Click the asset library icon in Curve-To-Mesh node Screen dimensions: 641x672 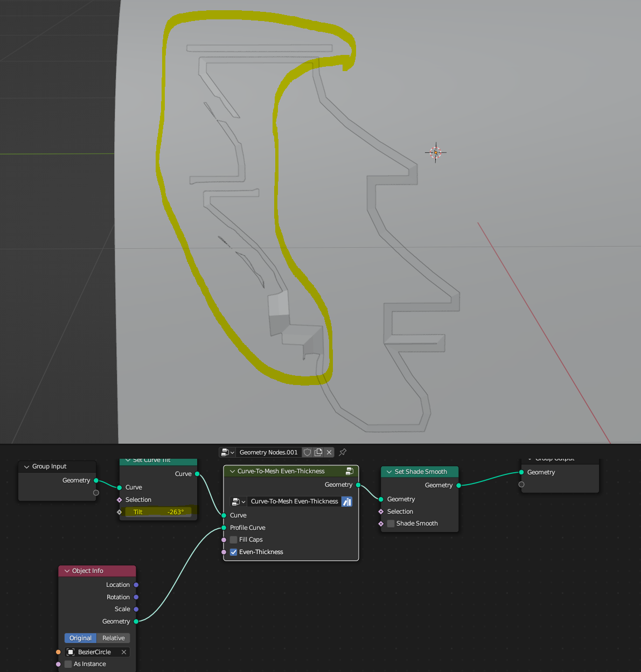click(347, 502)
